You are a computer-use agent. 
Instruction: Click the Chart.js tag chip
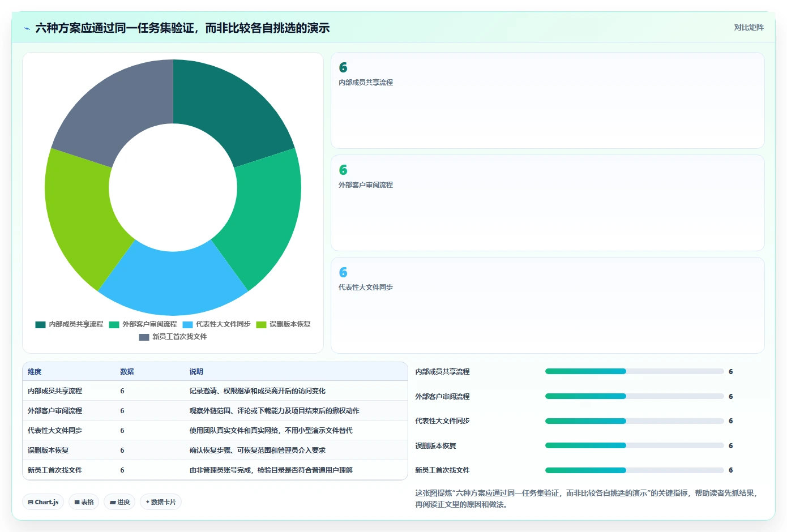[x=43, y=502]
